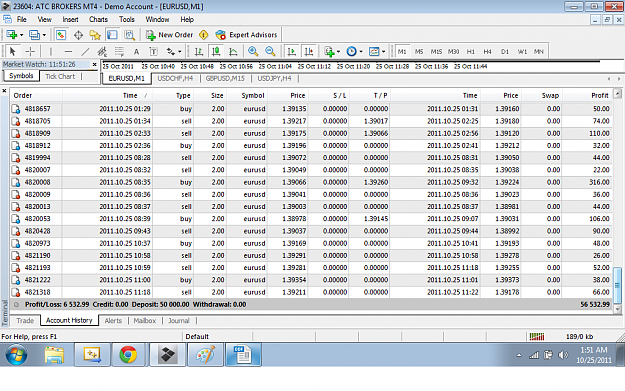Viewport: 625px width, 391px height.
Task: Click the New Order toolbar button
Action: pos(169,35)
